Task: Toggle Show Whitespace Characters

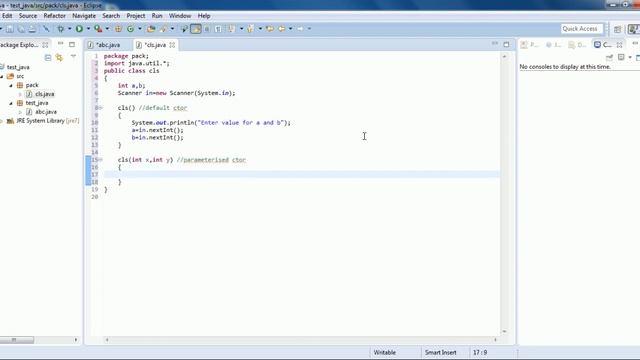Action: (x=218, y=29)
